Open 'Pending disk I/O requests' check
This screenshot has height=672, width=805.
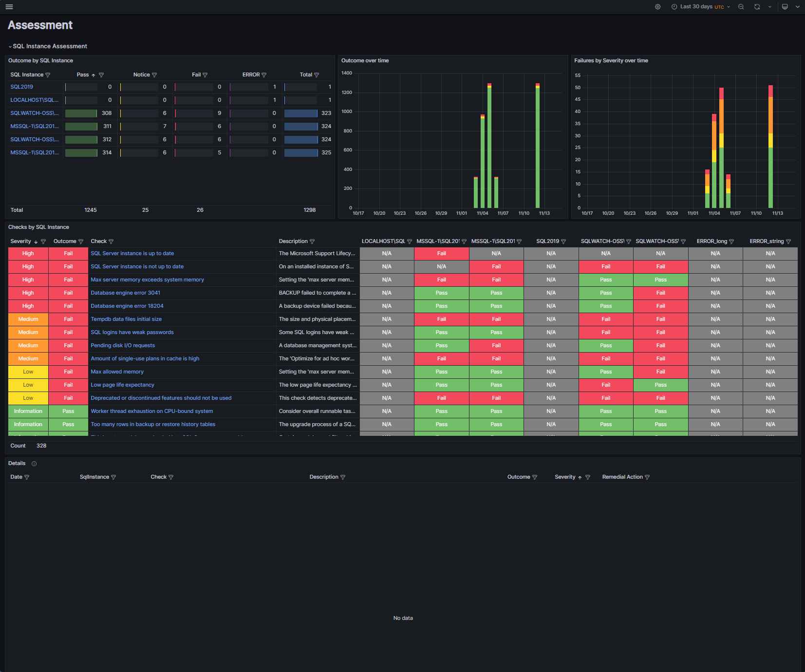pos(123,345)
